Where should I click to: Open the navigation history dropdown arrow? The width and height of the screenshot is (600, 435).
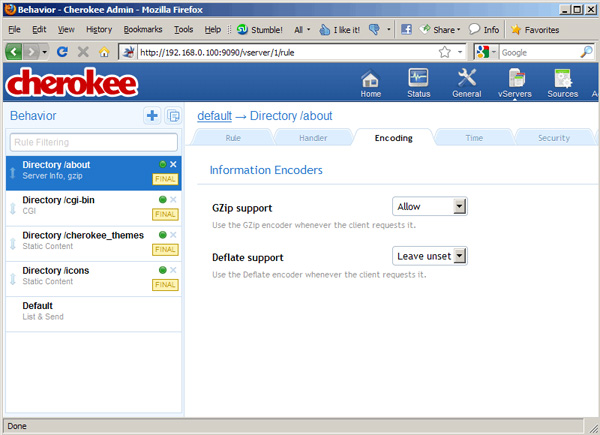[45, 52]
